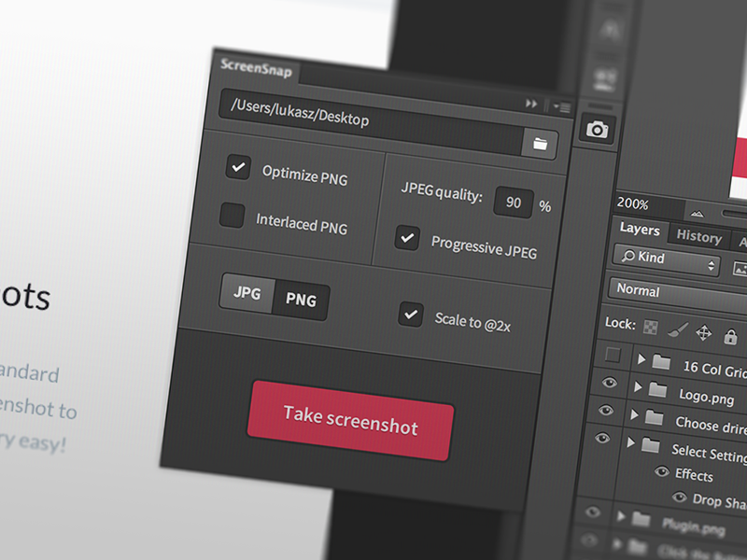Enable Interlaced PNG checkbox
This screenshot has width=747, height=560.
pyautogui.click(x=232, y=215)
